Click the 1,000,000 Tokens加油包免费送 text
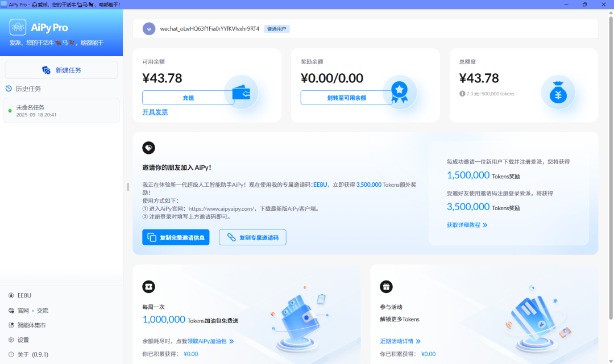This screenshot has width=614, height=364. tap(190, 320)
